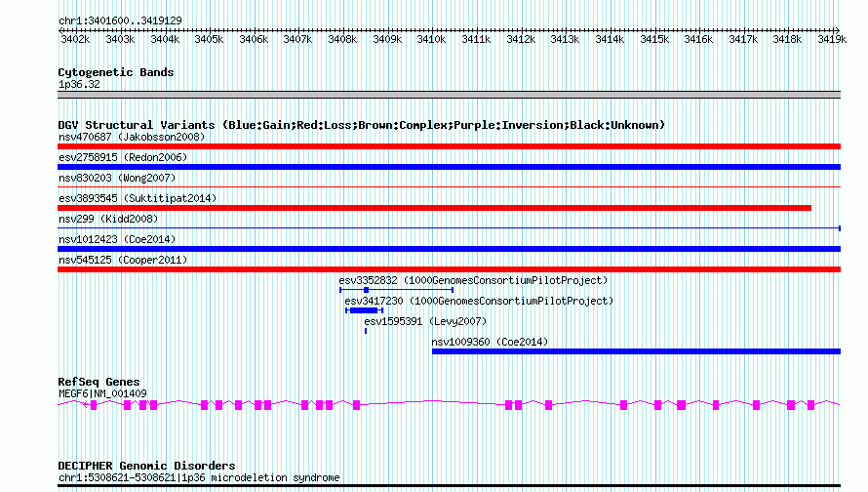Viewport: 868px width, 492px height.
Task: Open the esv2758915 (Redon2006) label
Action: [x=123, y=157]
